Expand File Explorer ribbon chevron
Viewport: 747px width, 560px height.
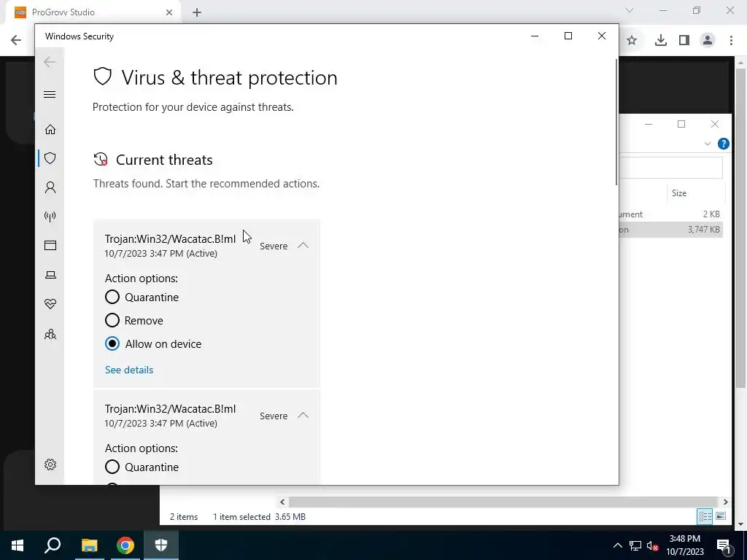[x=708, y=144]
